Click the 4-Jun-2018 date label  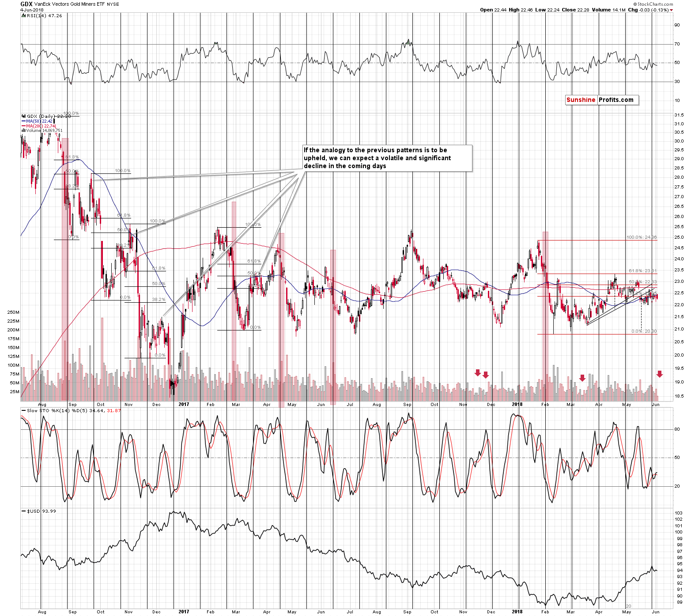[x=32, y=10]
